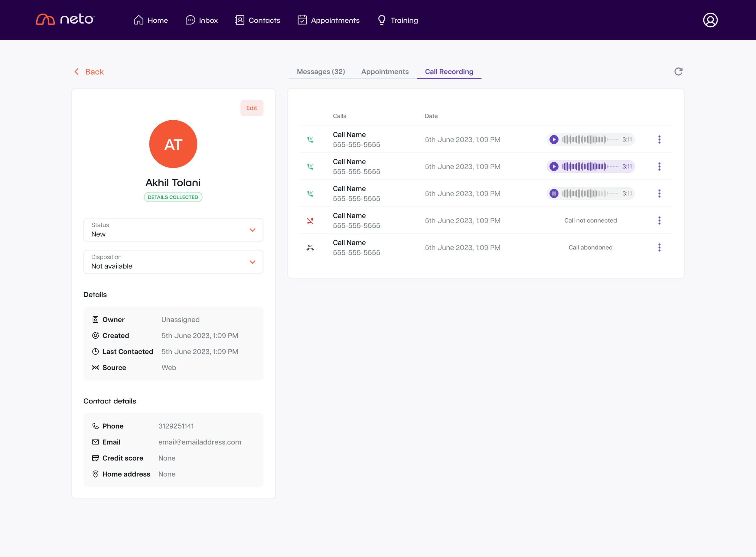
Task: Click the Phone icon in Contact details
Action: pos(96,426)
